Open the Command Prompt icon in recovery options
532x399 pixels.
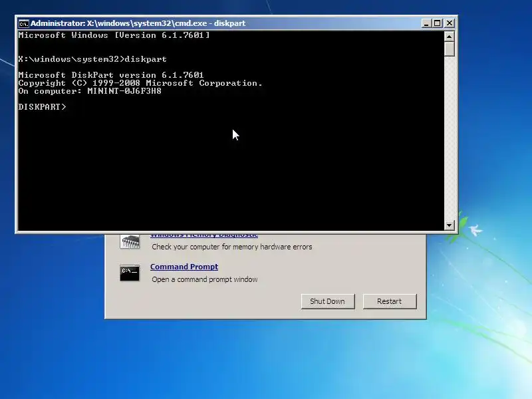[130, 273]
